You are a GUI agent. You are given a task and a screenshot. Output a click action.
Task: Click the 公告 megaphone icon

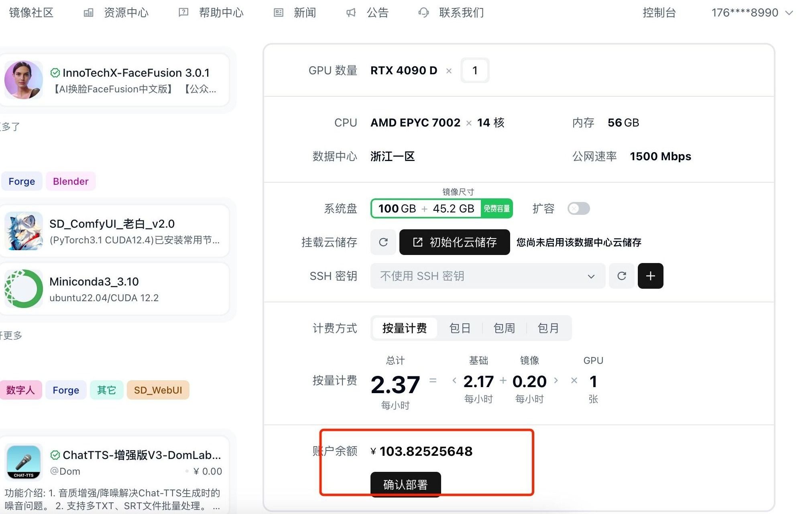[x=351, y=13]
